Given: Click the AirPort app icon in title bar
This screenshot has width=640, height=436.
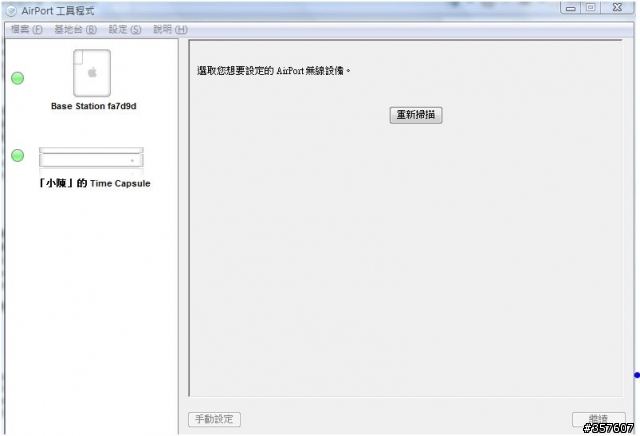Looking at the screenshot, I should pos(11,11).
